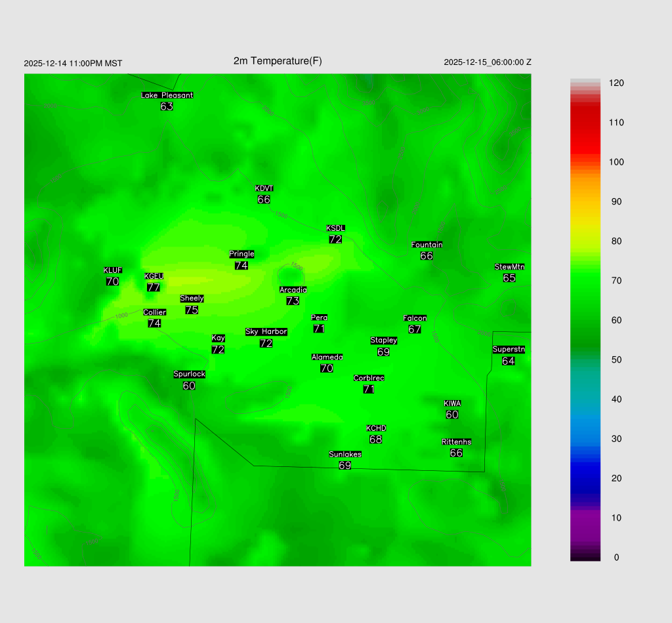Click the MST local timestamp text

[x=73, y=64]
